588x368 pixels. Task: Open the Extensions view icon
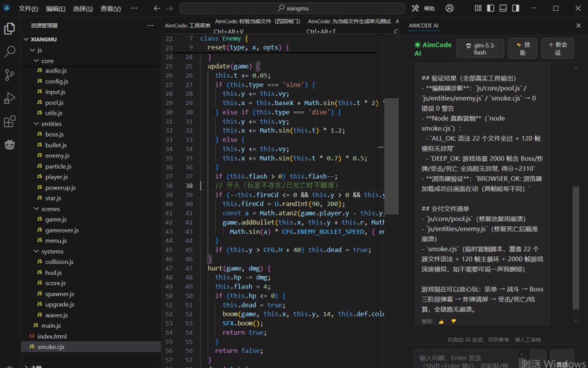(9, 122)
